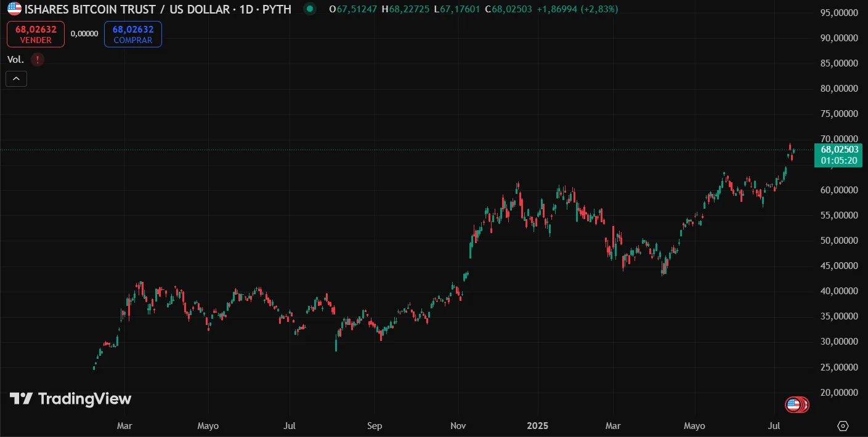Image resolution: width=868 pixels, height=437 pixels.
Task: Click the US economic events flag marker
Action: [794, 404]
